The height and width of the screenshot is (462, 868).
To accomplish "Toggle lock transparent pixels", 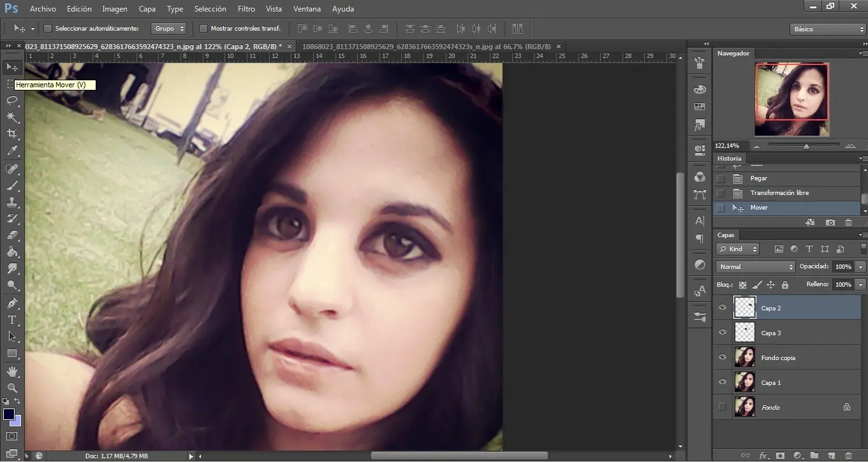I will [x=742, y=285].
